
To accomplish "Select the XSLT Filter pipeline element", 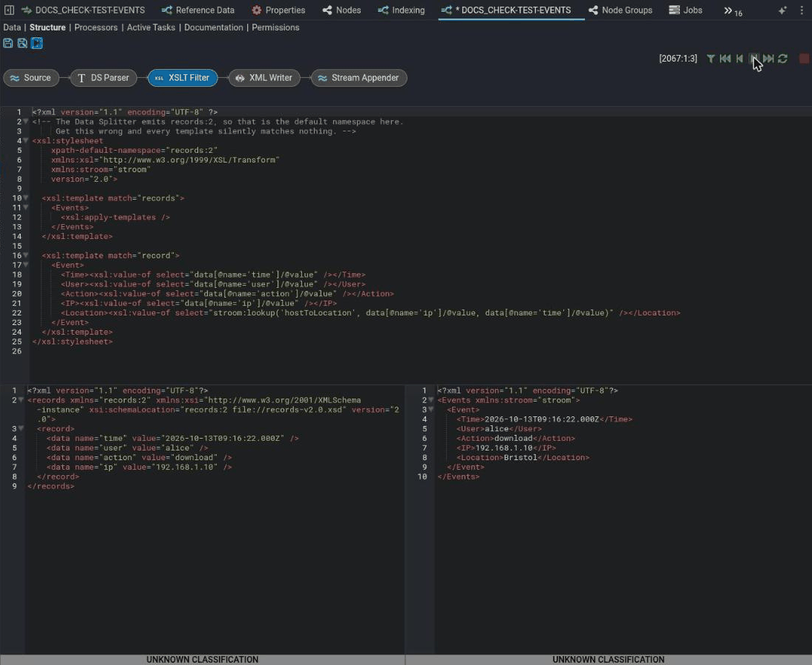I will click(183, 78).
